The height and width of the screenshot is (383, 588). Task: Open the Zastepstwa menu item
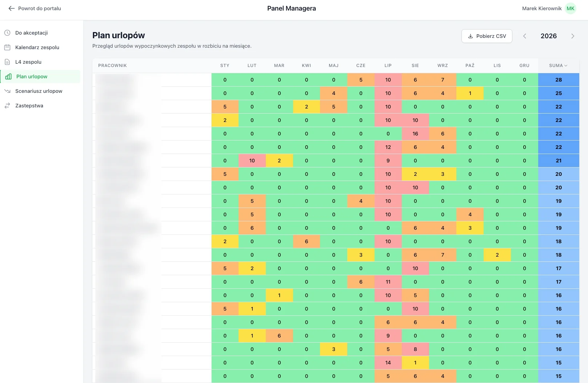[29, 106]
